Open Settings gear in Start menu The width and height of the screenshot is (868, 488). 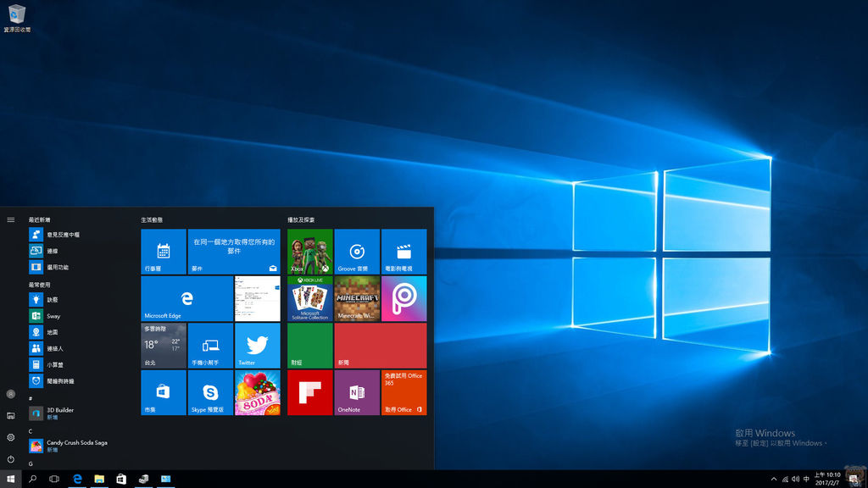tap(10, 437)
